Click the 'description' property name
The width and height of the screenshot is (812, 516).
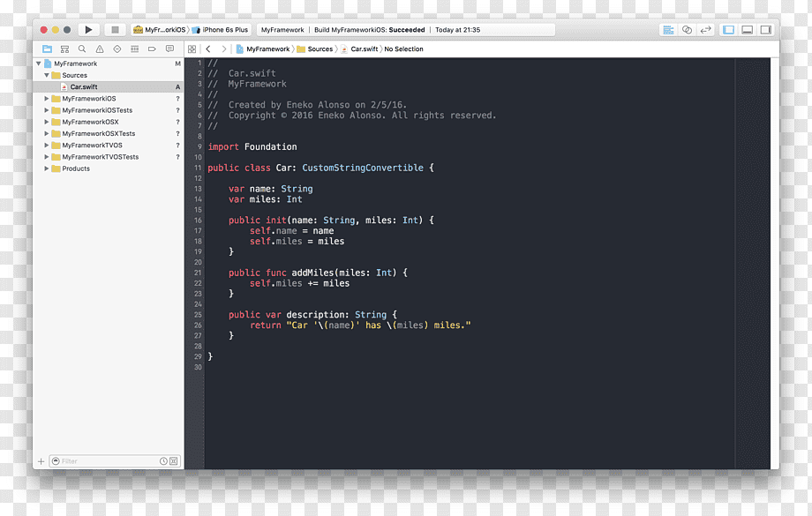pos(318,315)
